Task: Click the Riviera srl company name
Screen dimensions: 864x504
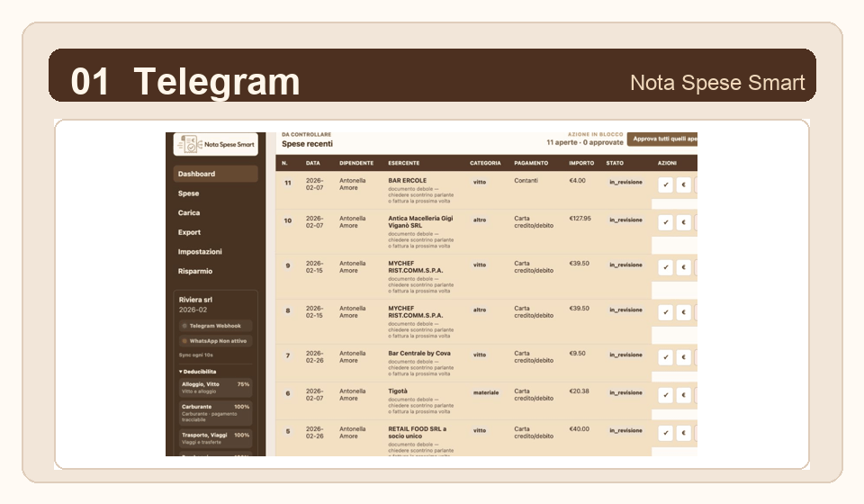Action: coord(195,301)
